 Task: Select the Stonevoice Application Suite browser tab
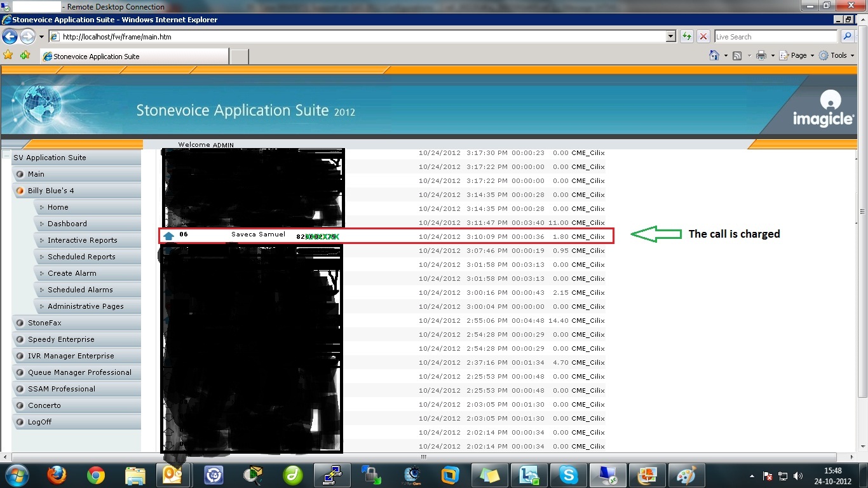tap(133, 57)
